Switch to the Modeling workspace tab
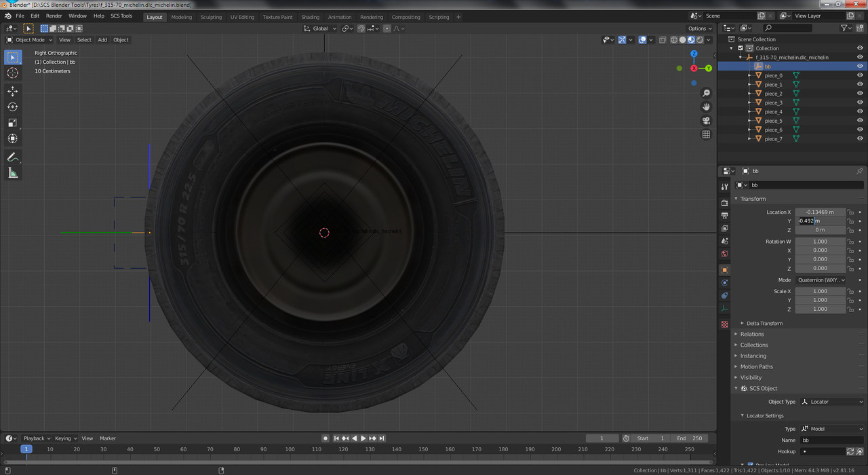This screenshot has width=868, height=475. [181, 17]
